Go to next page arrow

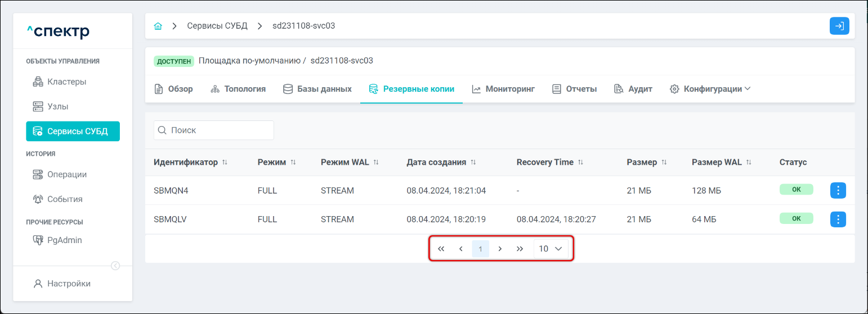(x=500, y=249)
